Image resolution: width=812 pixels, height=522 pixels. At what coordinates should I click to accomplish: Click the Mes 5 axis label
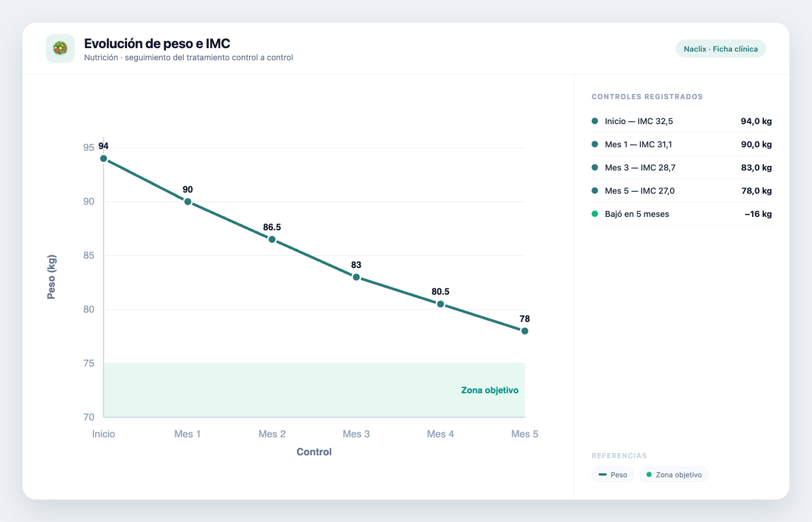[525, 434]
